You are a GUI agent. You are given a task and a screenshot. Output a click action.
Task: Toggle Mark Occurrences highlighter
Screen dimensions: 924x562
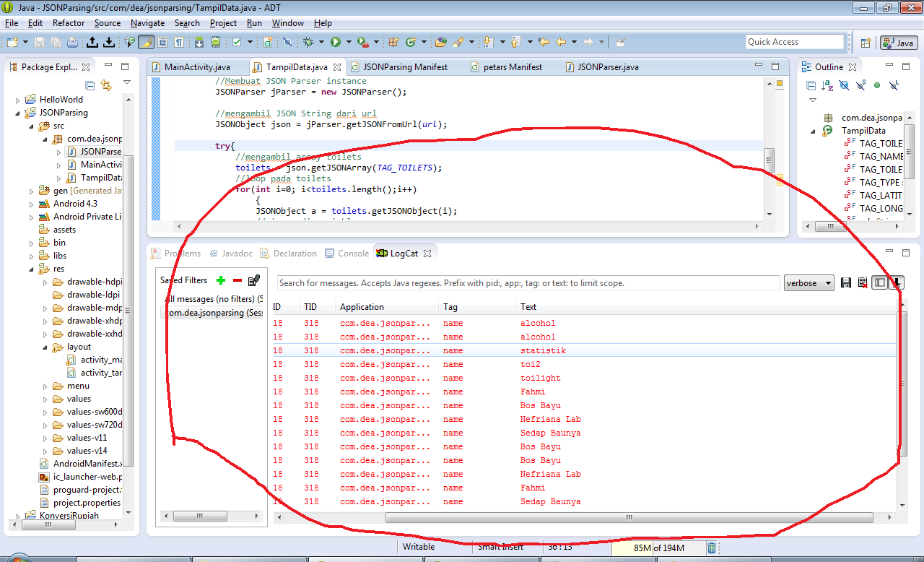(146, 42)
